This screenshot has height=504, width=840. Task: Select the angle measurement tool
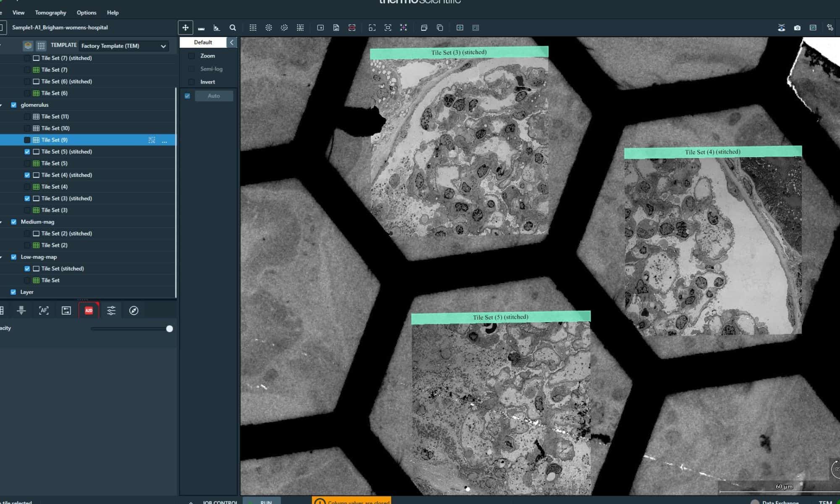[217, 28]
